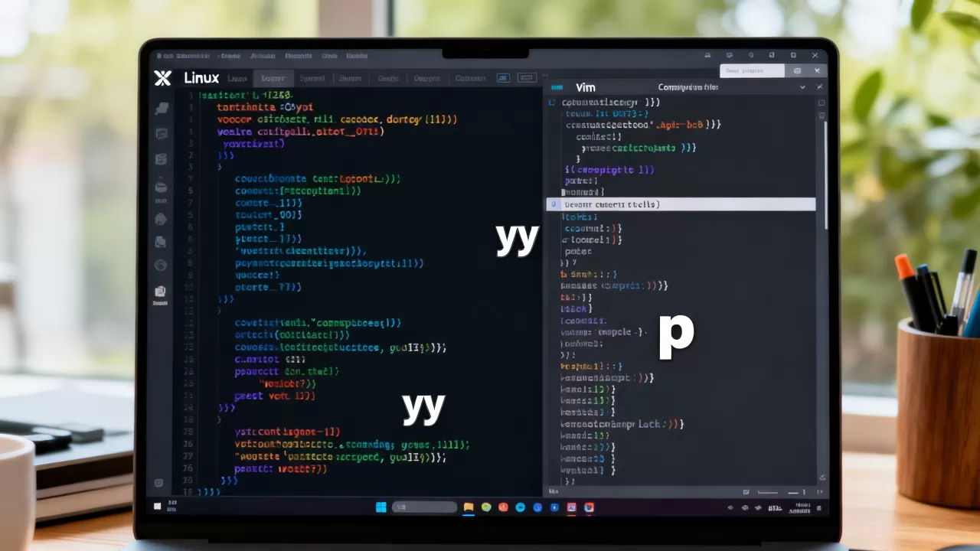Screen dimensions: 980x551
Task: Click the stacked-pages icon topping the left sidebar
Action: (x=161, y=109)
